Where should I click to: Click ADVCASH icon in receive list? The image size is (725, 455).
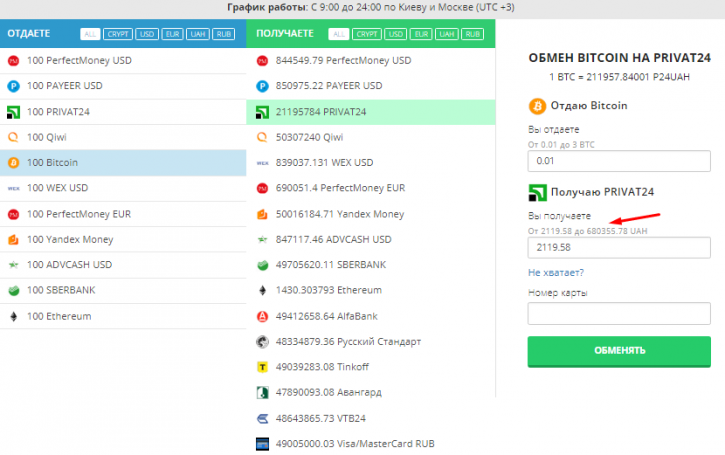[x=262, y=240]
